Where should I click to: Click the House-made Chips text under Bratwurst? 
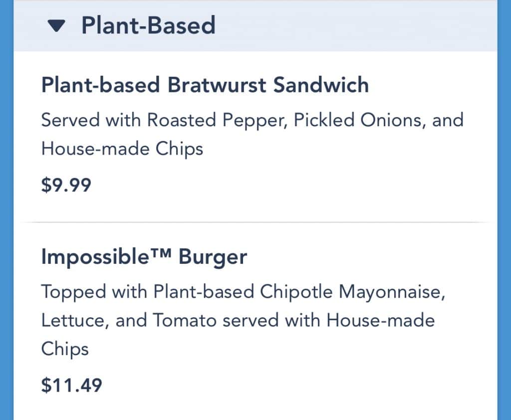[122, 149]
